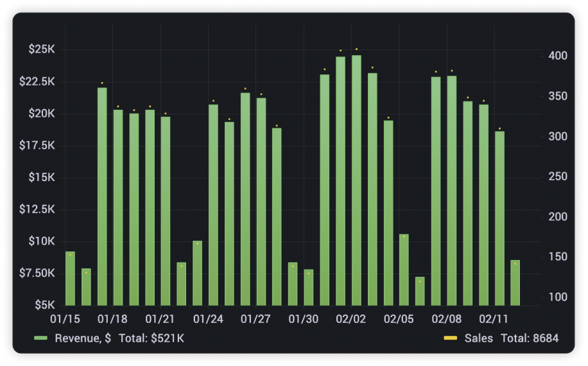Select the shortest revenue bar after 02/05
Viewport: 588px width, 366px height.
click(420, 291)
